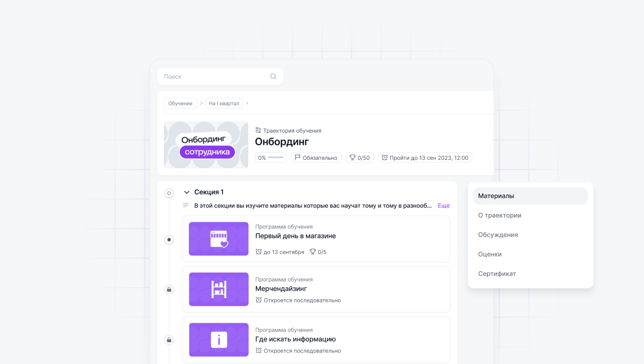Image resolution: width=644 pixels, height=364 pixels.
Task: Click the Секция 1 title
Action: click(x=209, y=192)
